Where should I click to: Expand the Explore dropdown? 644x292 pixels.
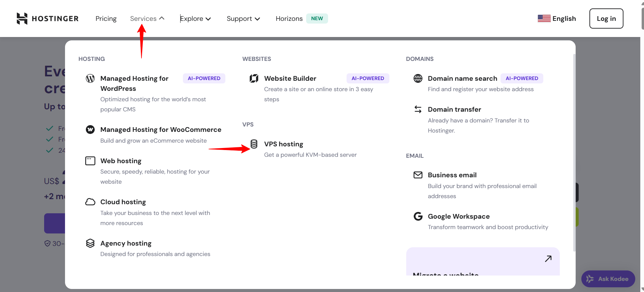coord(195,19)
